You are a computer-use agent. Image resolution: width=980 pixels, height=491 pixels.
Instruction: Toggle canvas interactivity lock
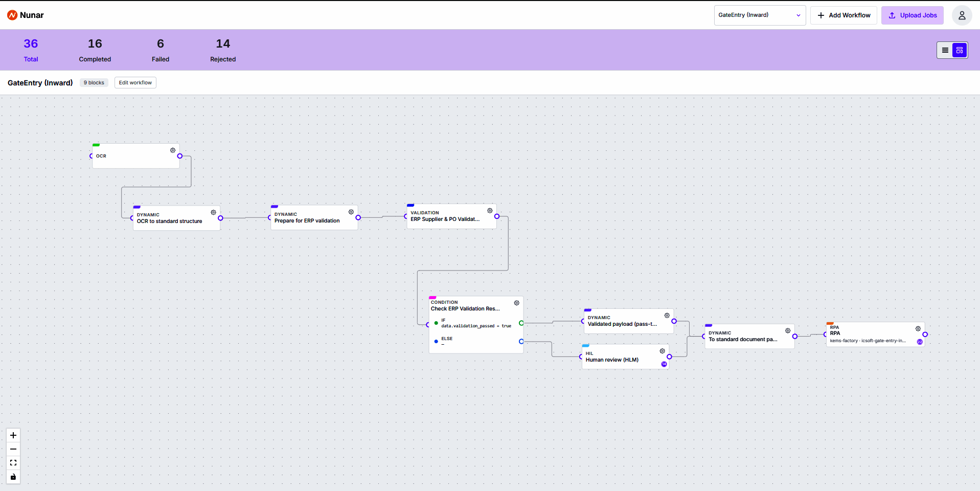pos(13,477)
